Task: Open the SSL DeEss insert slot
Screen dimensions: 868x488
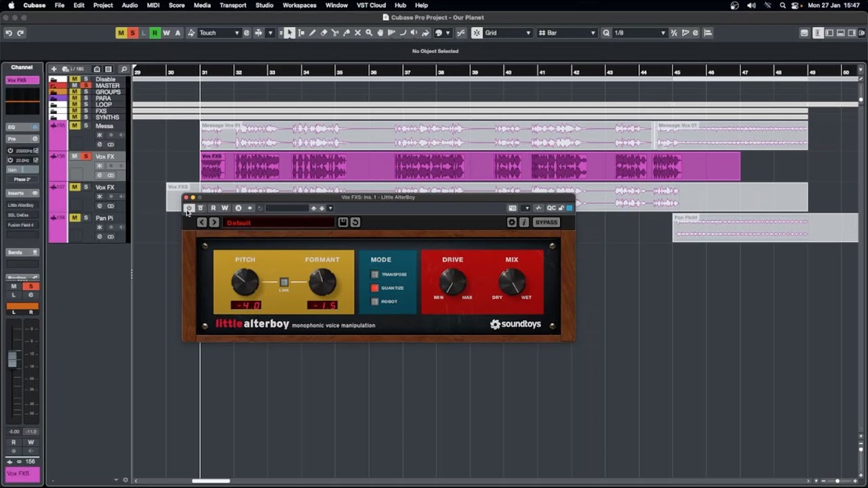Action: coord(22,215)
